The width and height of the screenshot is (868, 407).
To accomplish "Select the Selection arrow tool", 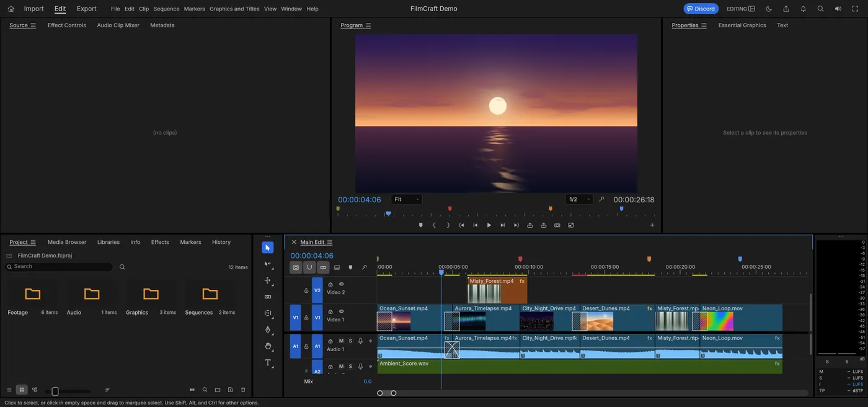I will pos(268,248).
